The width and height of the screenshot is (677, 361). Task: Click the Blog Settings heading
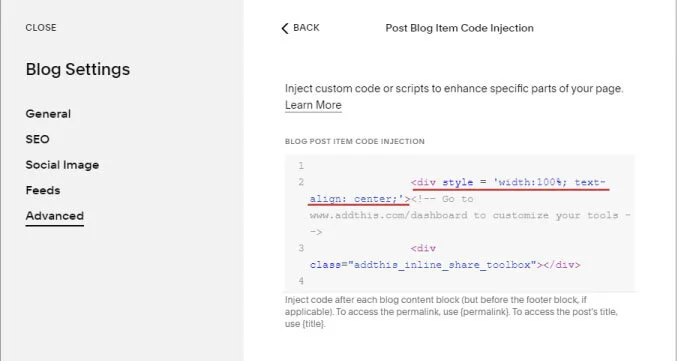tap(78, 70)
